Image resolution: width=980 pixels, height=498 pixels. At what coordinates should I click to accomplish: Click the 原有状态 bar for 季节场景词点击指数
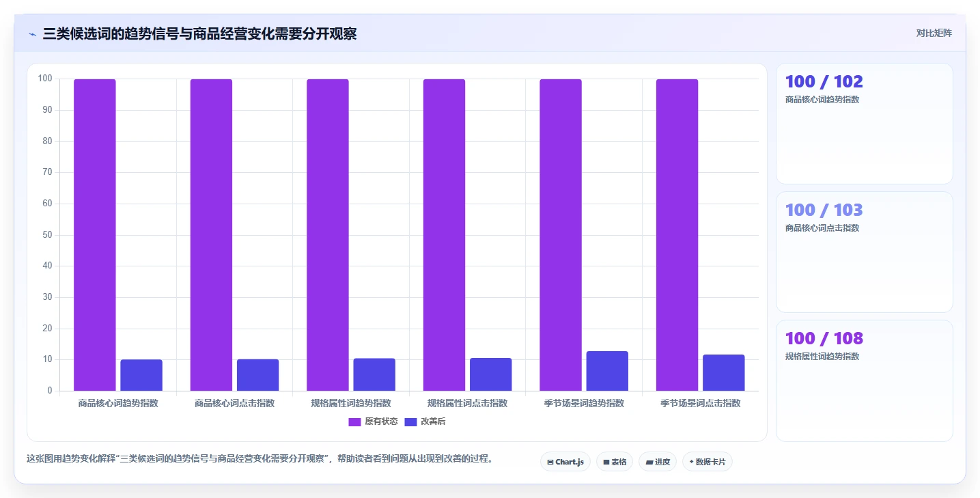coord(677,235)
